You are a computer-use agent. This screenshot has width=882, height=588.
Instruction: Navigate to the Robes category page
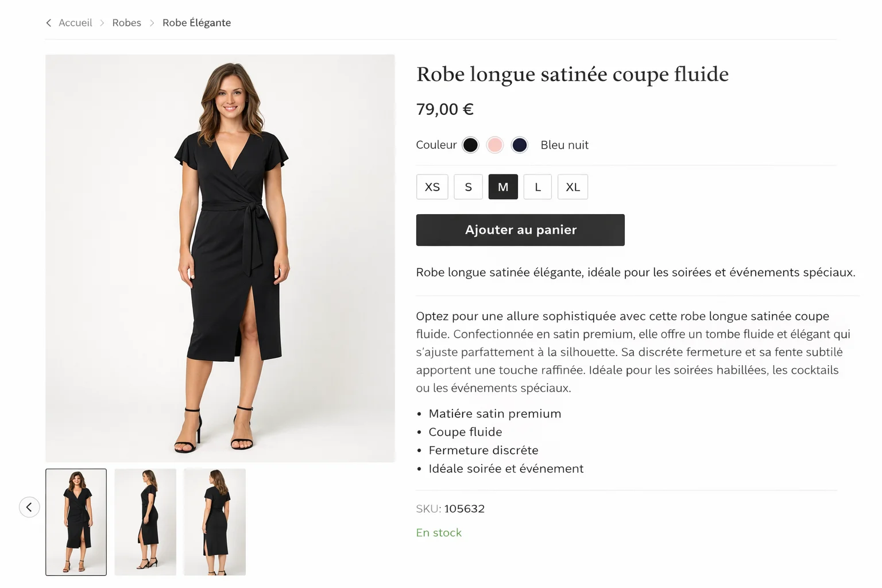126,22
